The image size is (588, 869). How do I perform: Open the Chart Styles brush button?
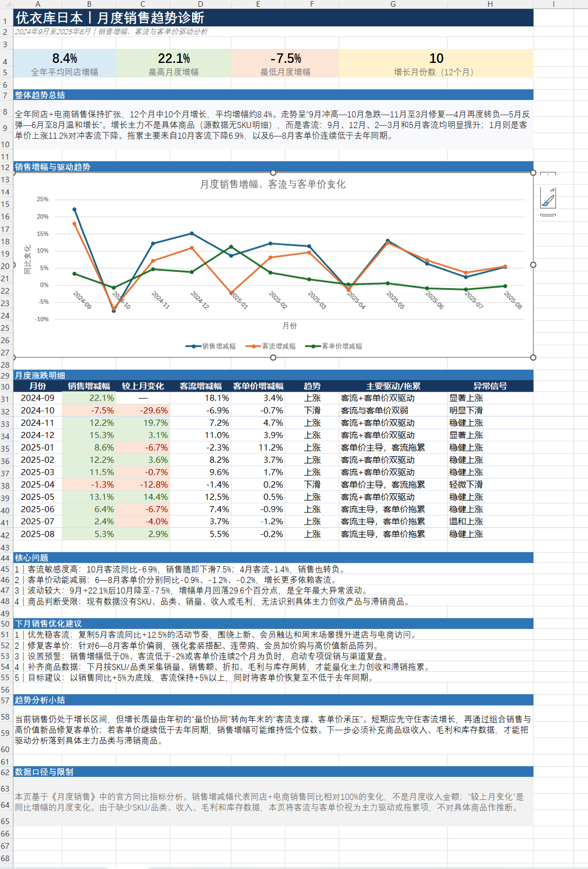click(x=548, y=198)
